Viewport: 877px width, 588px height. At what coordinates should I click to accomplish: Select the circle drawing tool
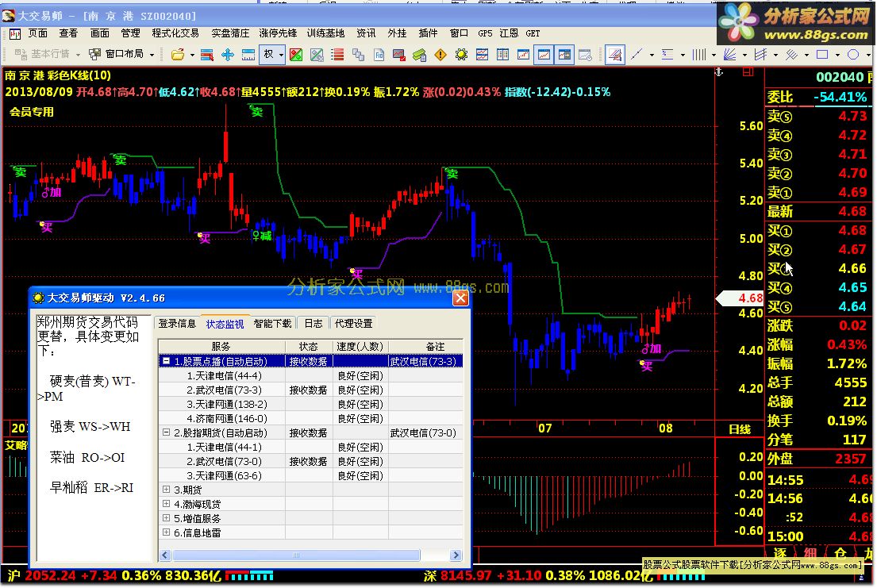853,55
